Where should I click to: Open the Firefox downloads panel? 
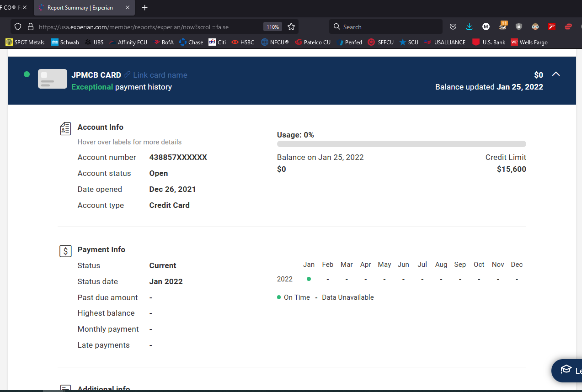click(x=469, y=26)
